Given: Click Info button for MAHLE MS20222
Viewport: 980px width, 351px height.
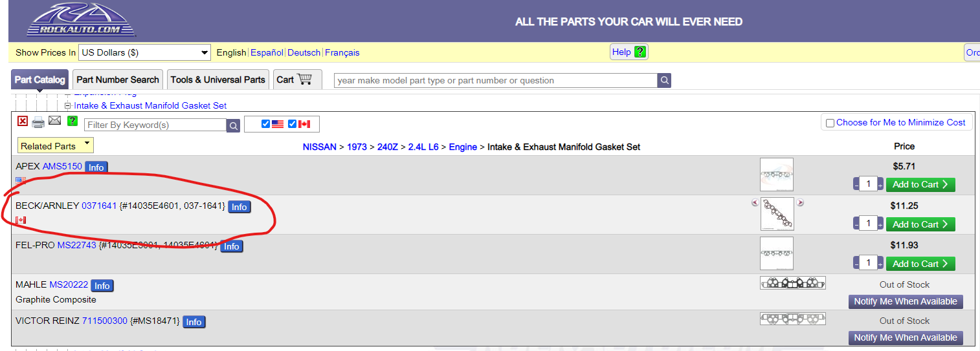Looking at the screenshot, I should point(102,286).
